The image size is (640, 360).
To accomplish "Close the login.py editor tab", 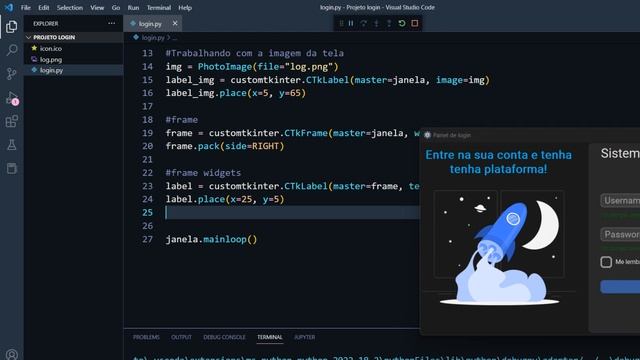I will (x=175, y=23).
